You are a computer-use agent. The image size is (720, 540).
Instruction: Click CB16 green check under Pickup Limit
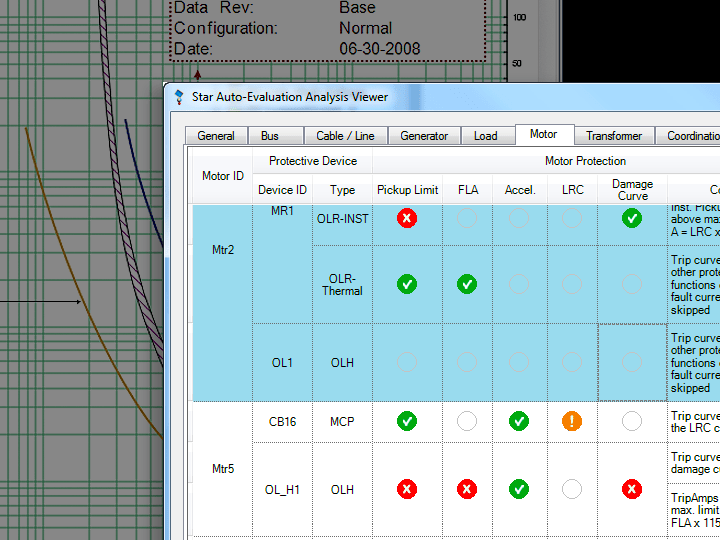(407, 421)
